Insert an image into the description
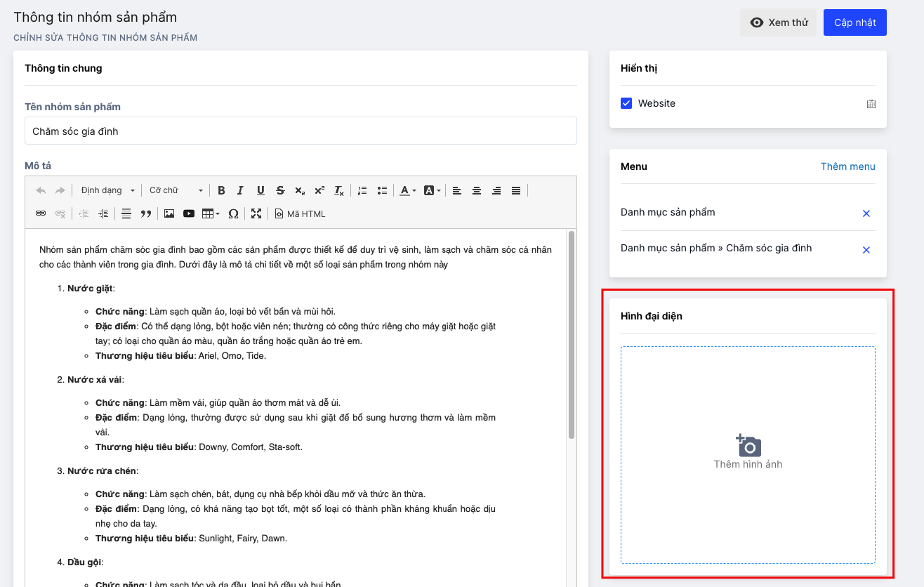This screenshot has height=587, width=924. tap(169, 213)
